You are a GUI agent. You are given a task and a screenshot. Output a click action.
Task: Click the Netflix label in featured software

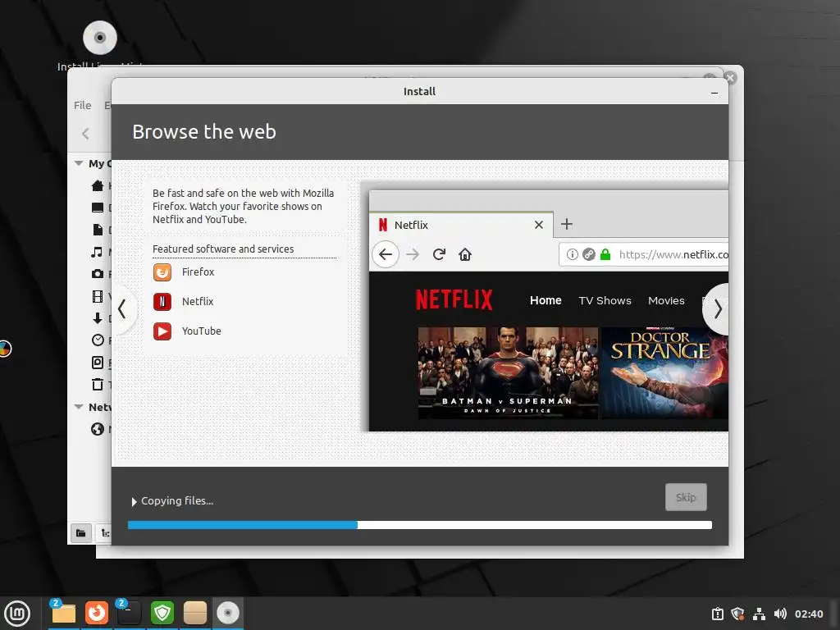(x=198, y=302)
